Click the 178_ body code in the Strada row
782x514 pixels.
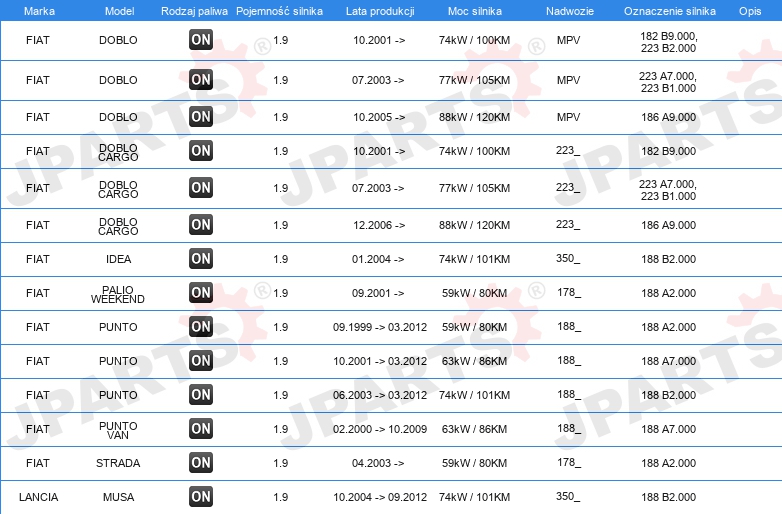point(569,463)
